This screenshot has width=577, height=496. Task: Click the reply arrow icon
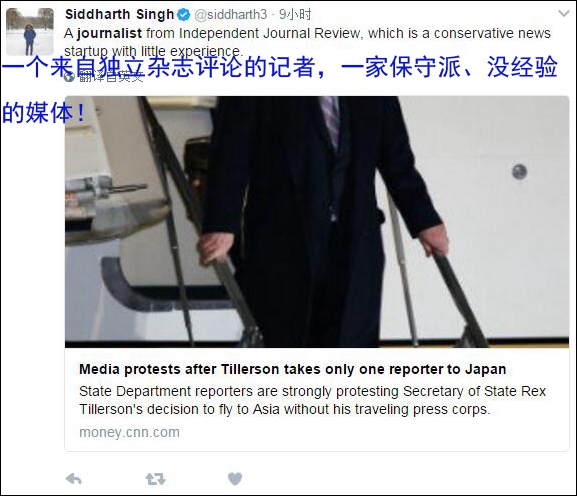tap(74, 479)
